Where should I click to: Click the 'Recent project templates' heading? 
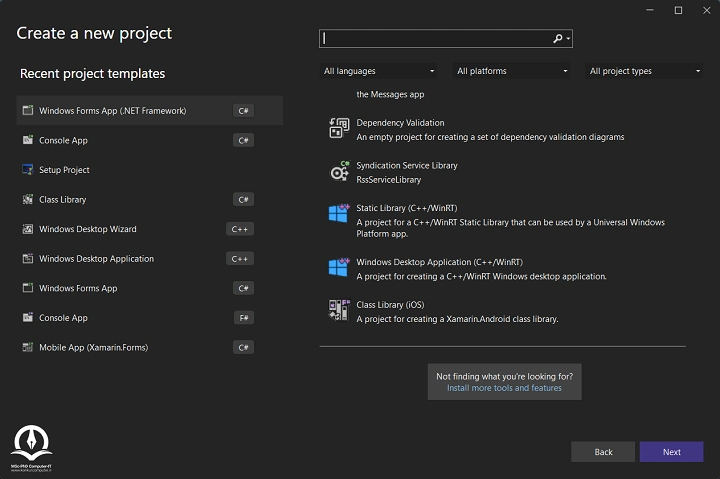(x=92, y=73)
